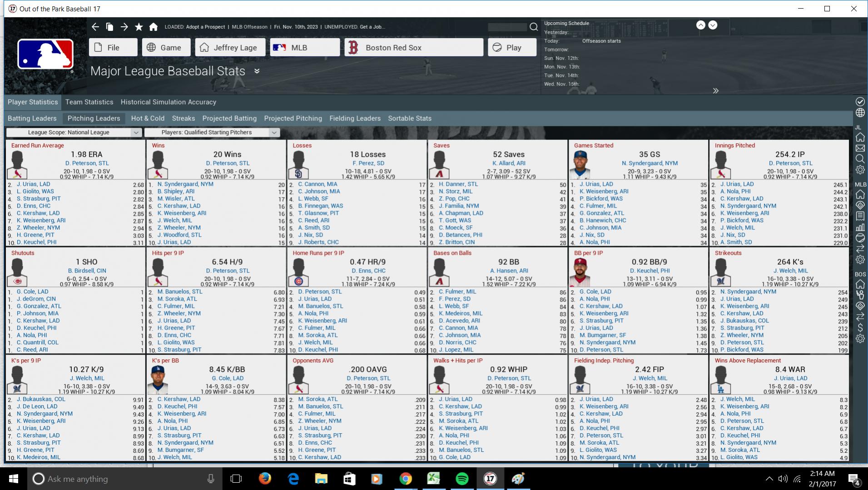The height and width of the screenshot is (490, 868).
Task: Open the Hot & Cold subtab
Action: click(148, 119)
